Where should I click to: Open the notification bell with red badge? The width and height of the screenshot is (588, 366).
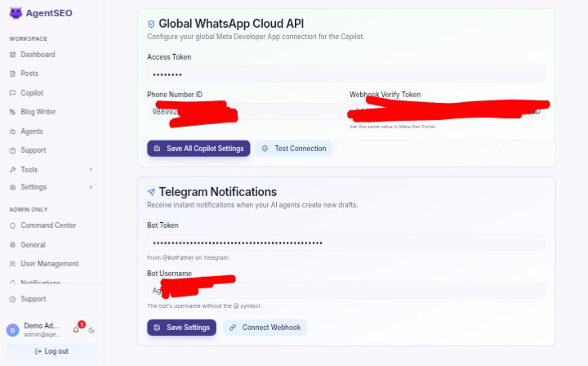[x=76, y=330]
